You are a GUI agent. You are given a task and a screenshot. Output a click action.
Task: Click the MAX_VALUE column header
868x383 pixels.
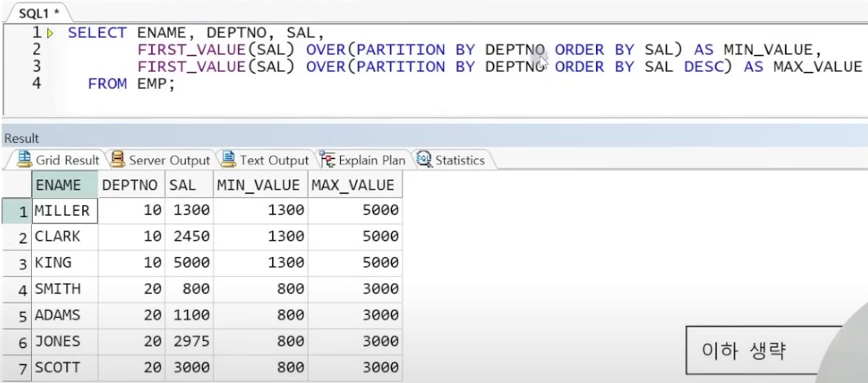[x=355, y=185]
